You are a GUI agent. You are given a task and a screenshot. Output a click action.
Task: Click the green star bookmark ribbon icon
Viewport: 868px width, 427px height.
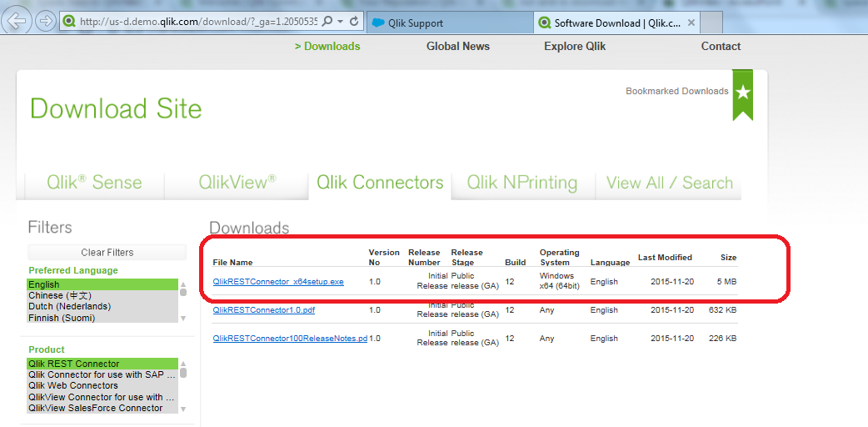(x=743, y=94)
